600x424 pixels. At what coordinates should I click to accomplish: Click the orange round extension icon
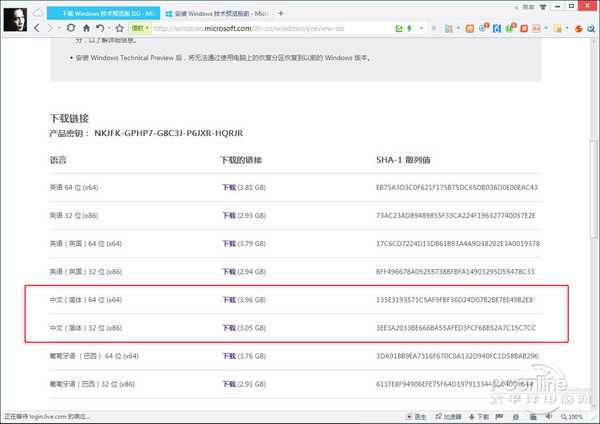579,28
